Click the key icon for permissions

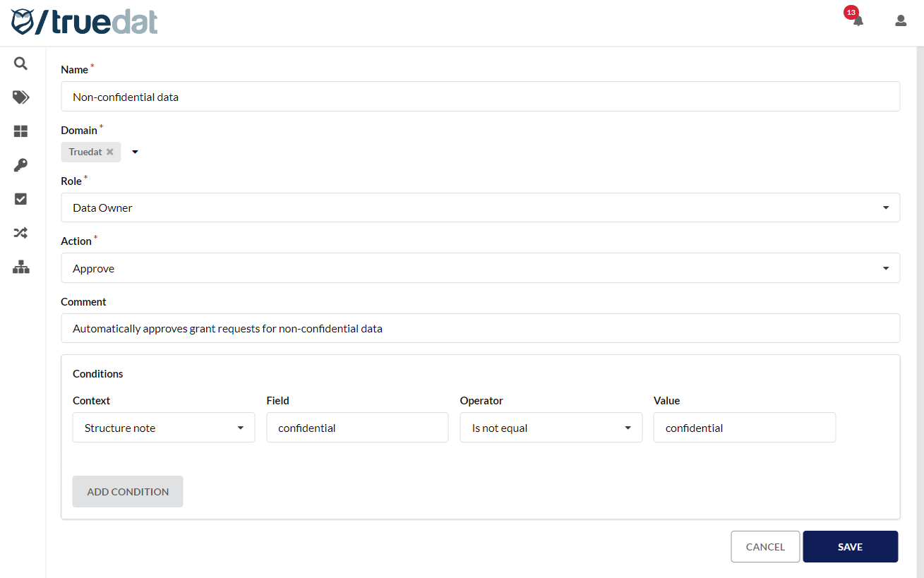coord(20,164)
